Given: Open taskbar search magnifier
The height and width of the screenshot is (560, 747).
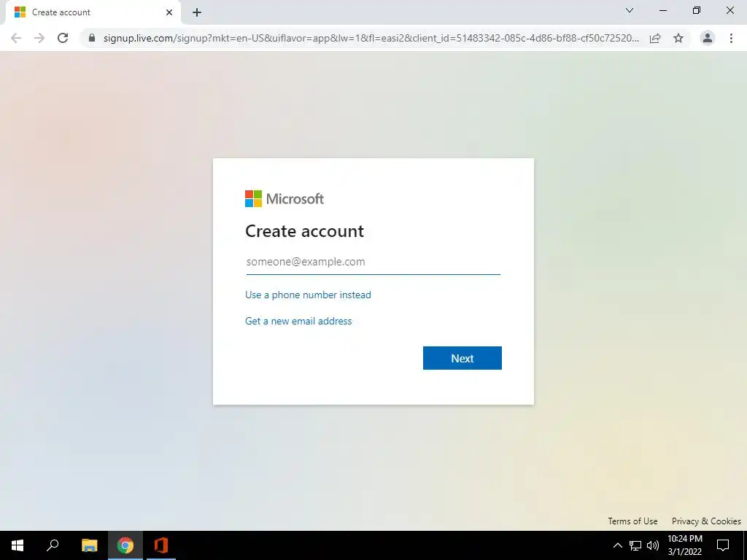Looking at the screenshot, I should (x=53, y=545).
